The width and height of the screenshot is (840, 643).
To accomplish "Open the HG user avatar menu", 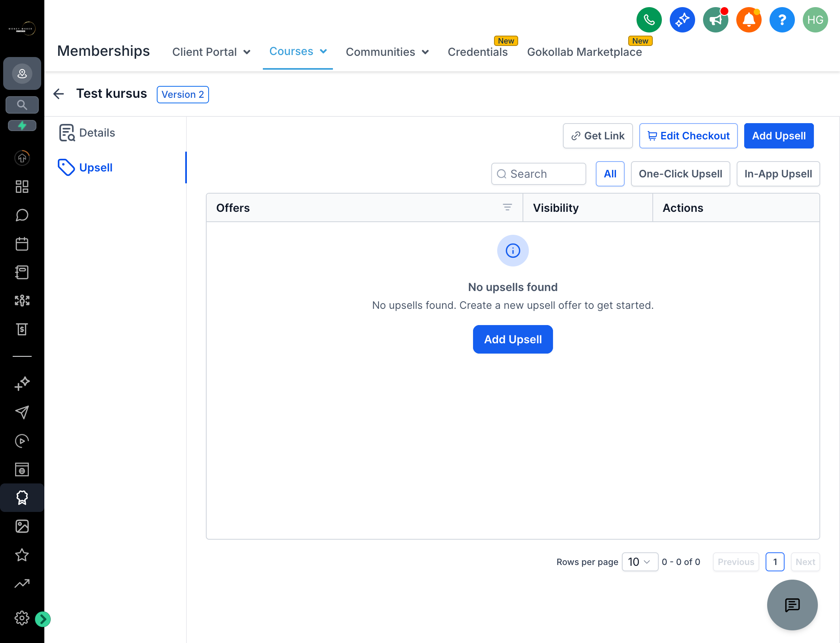I will (815, 20).
